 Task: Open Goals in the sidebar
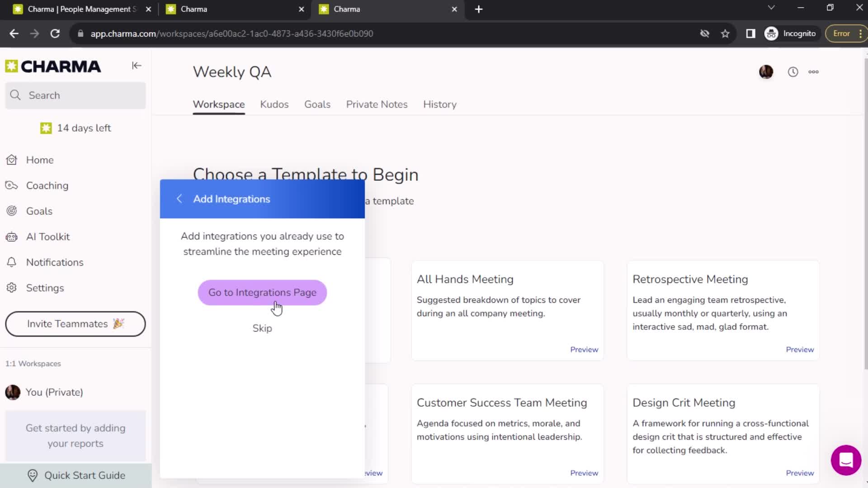[x=39, y=211]
